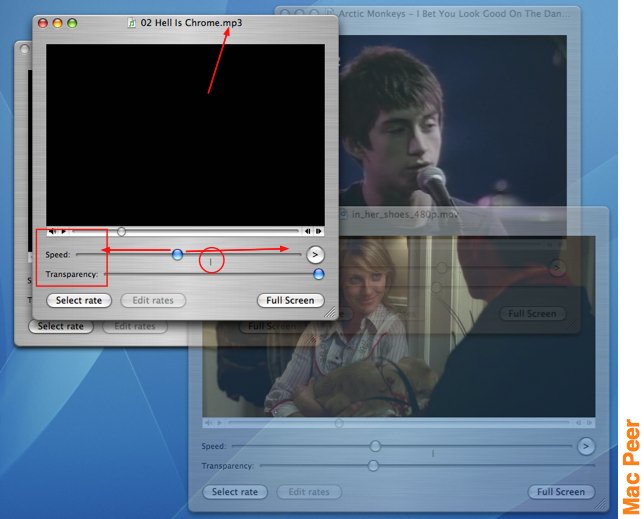This screenshot has width=644, height=519.
Task: Click round arrow button in Arctic Monkeys window
Action: point(557,268)
